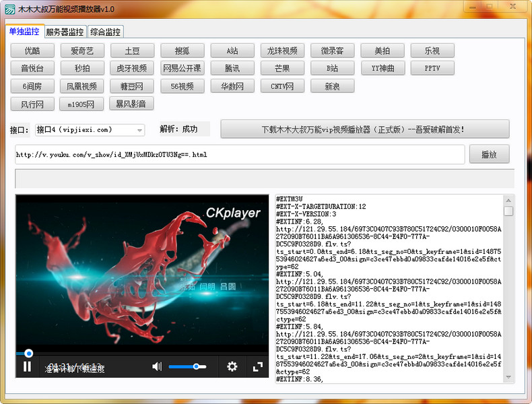Click the 凤凰视频 button

[81, 86]
